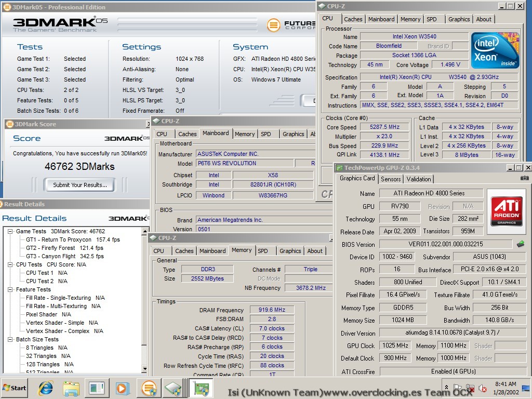Take a GPU-Z screenshot with the camera icon
The image size is (532, 399).
point(524,178)
